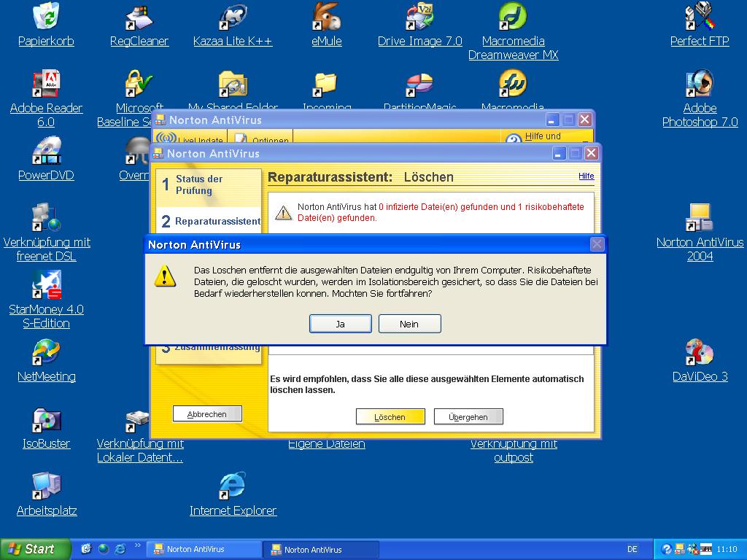747x560 pixels.
Task: Launch StarMoney 4.0 S-Edition
Action: tap(46, 300)
